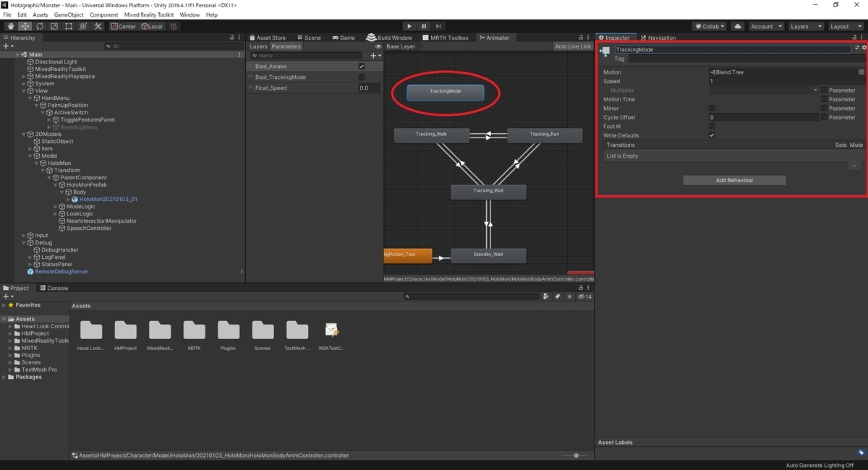868x470 pixels.
Task: Switch to the Asset Store tab
Action: point(268,38)
